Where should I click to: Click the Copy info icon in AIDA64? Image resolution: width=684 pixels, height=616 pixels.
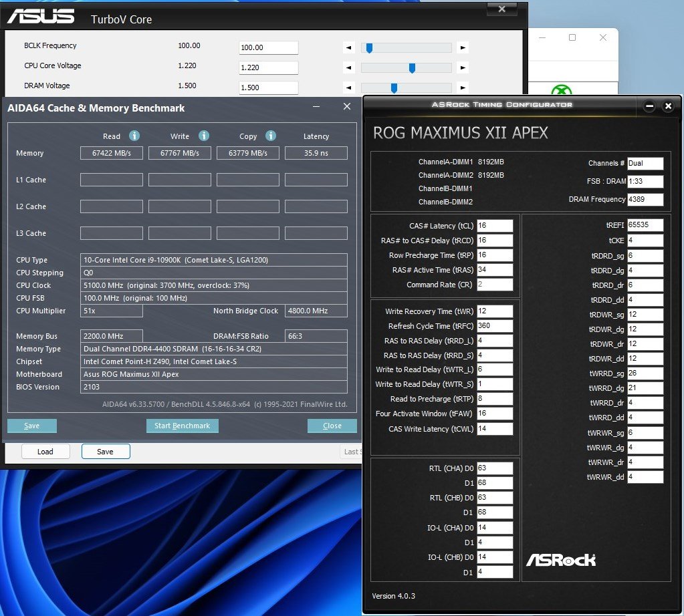click(x=271, y=136)
